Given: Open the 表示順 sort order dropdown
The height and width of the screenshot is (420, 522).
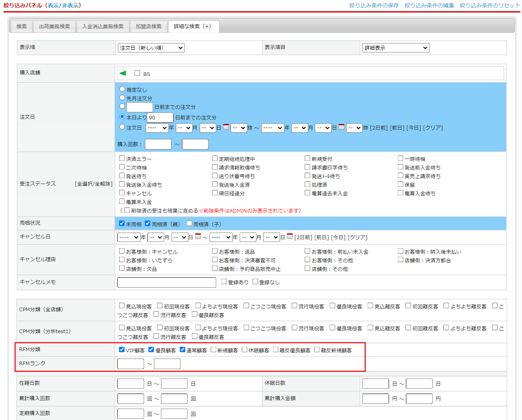Looking at the screenshot, I should (x=151, y=48).
